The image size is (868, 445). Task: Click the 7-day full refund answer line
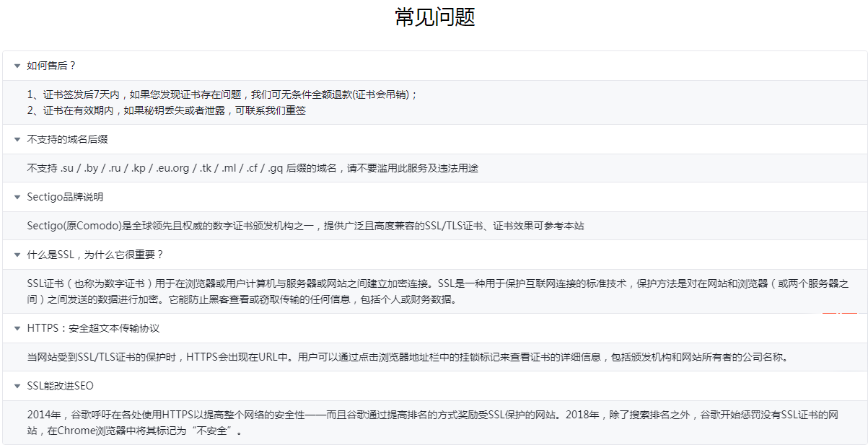[x=222, y=94]
